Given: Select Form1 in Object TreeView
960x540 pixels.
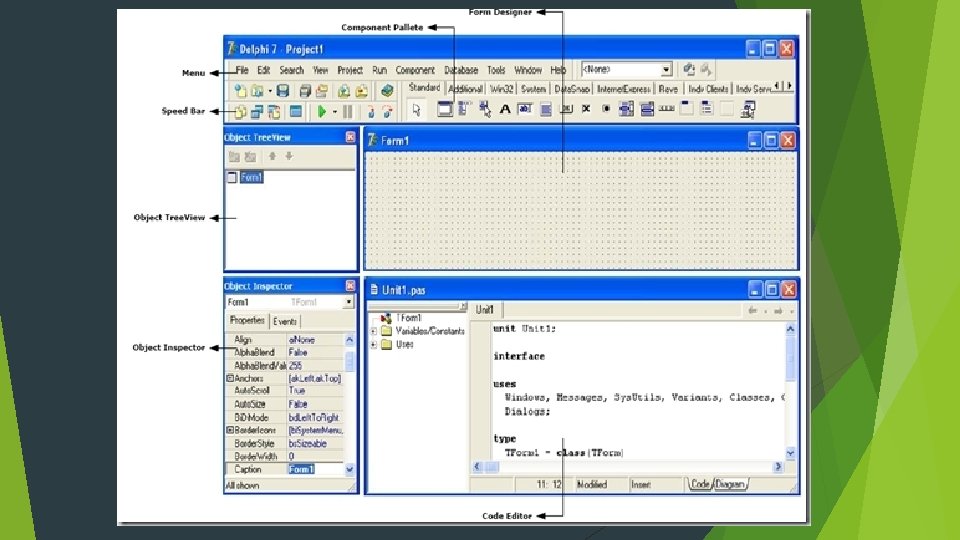Looking at the screenshot, I should pyautogui.click(x=251, y=178).
